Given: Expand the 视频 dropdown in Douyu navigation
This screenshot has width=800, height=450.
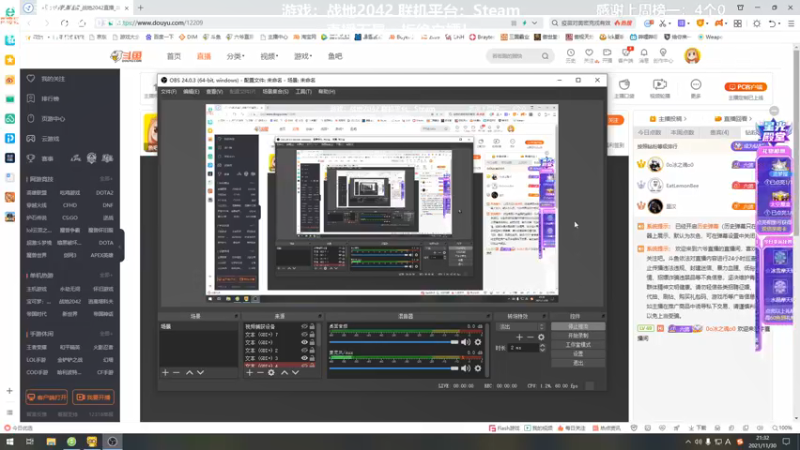Looking at the screenshot, I should point(269,56).
